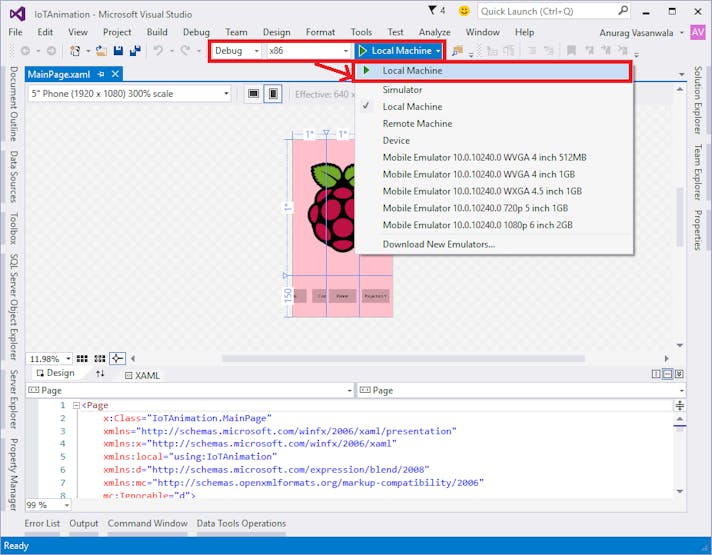Open the Analyze menu
Screen dimensions: 712x555
click(435, 32)
